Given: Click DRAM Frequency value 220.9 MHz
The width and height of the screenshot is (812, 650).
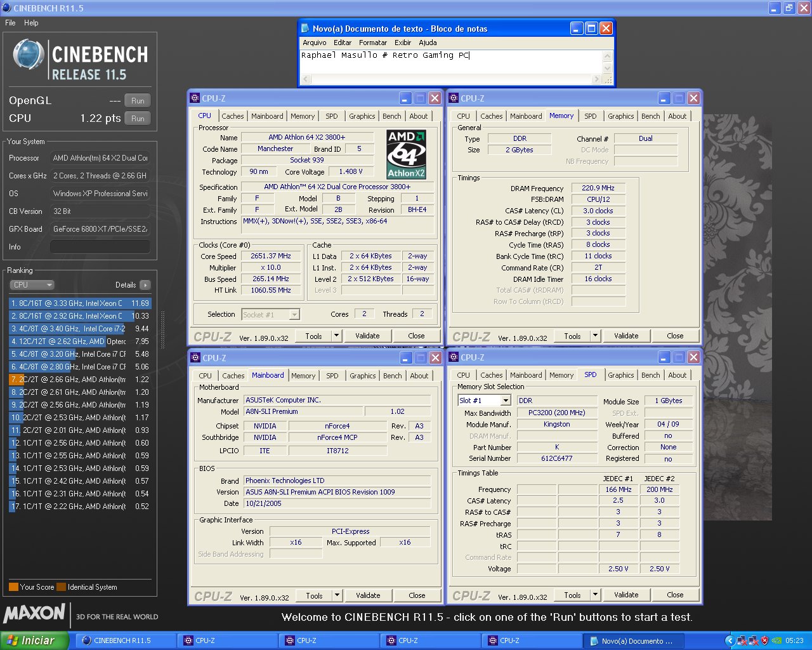Looking at the screenshot, I should [598, 189].
